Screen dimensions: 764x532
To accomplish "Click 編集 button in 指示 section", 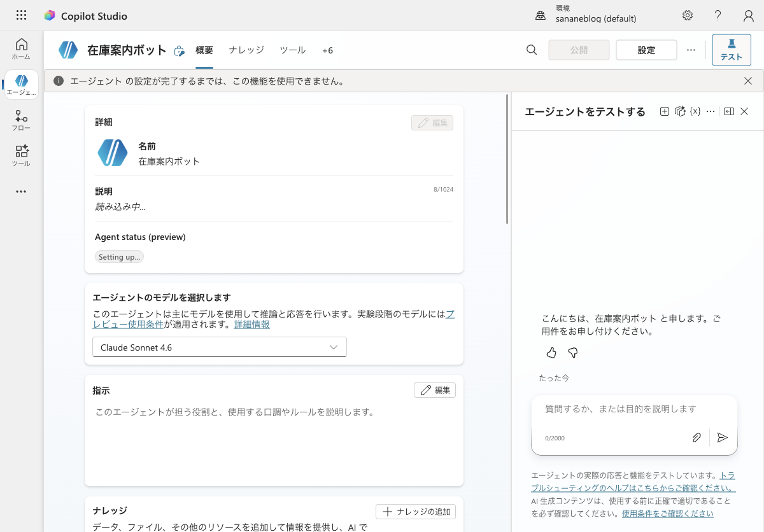I will pos(435,390).
